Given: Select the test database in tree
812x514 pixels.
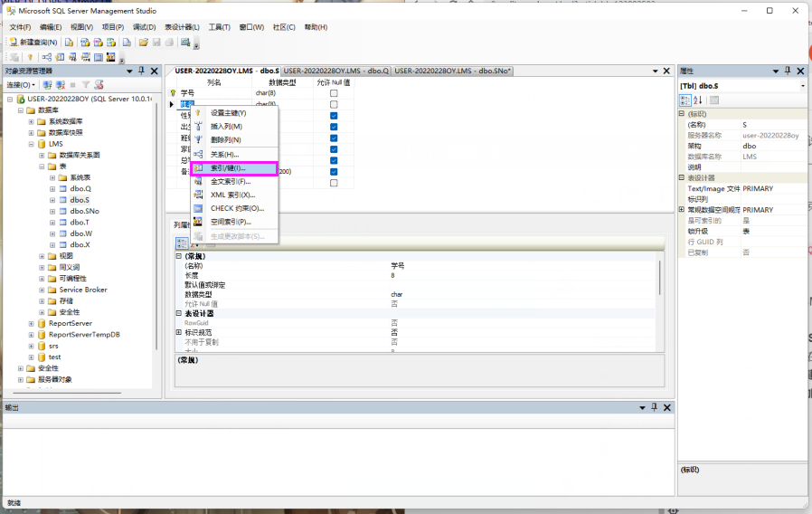Looking at the screenshot, I should [54, 357].
